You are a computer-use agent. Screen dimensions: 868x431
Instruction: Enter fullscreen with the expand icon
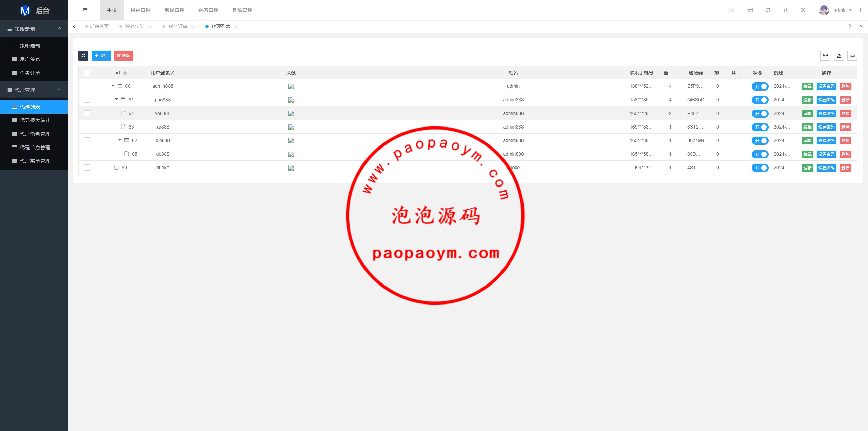(803, 10)
